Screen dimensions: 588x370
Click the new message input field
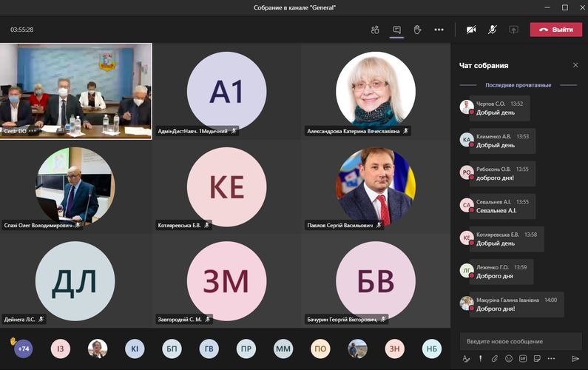click(521, 341)
